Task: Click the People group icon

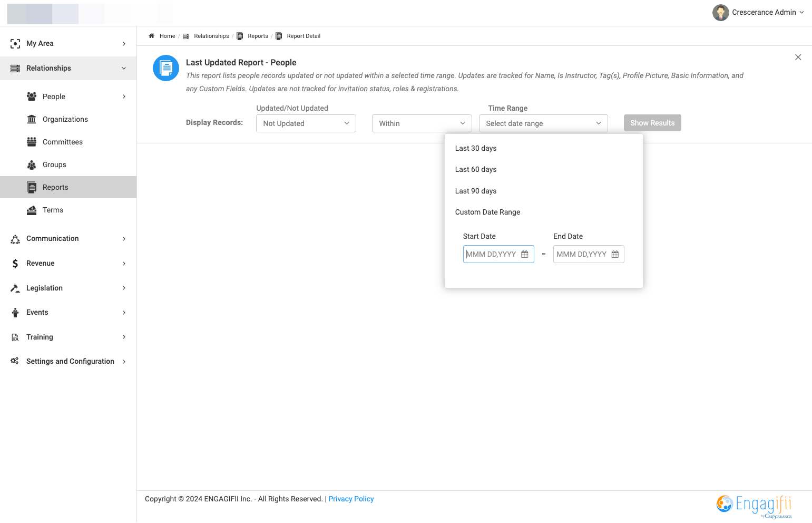Action: click(x=32, y=96)
